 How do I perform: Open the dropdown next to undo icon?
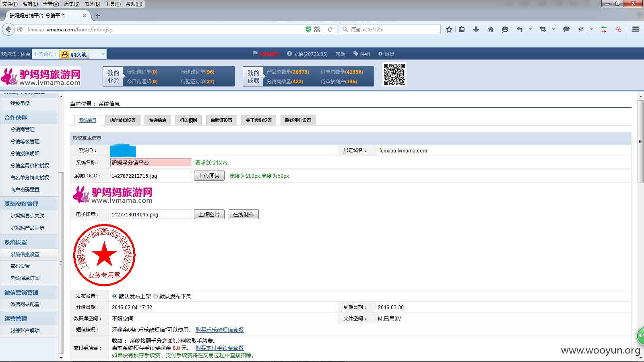(530, 29)
